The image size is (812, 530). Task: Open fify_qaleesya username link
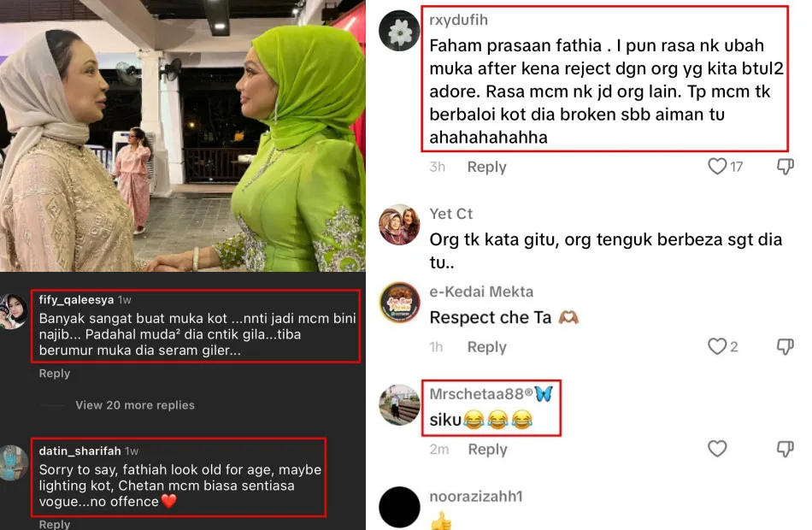[x=76, y=300]
